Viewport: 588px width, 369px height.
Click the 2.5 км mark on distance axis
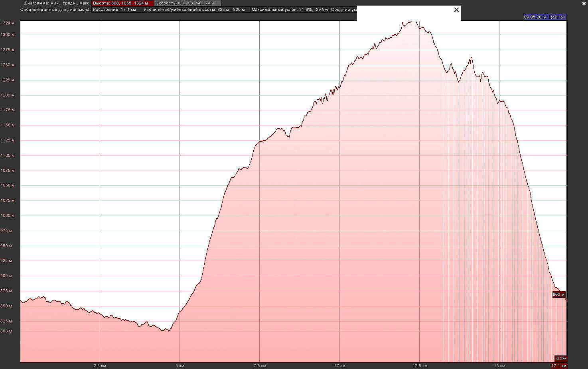[x=100, y=366]
